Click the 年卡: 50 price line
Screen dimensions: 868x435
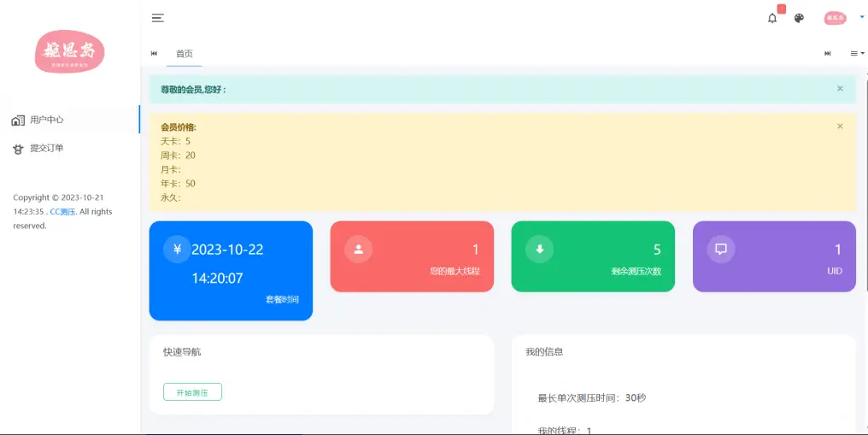pyautogui.click(x=178, y=184)
